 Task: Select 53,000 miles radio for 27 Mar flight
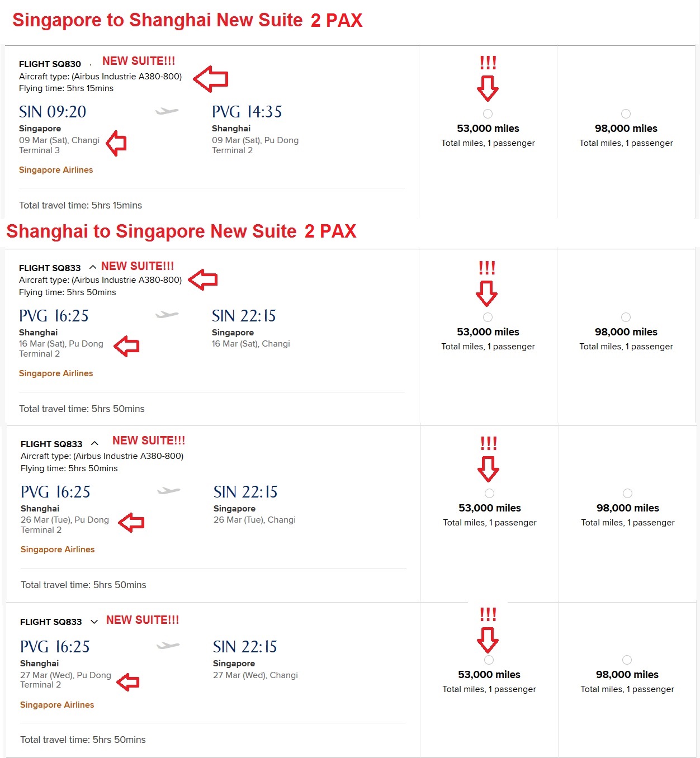click(489, 660)
